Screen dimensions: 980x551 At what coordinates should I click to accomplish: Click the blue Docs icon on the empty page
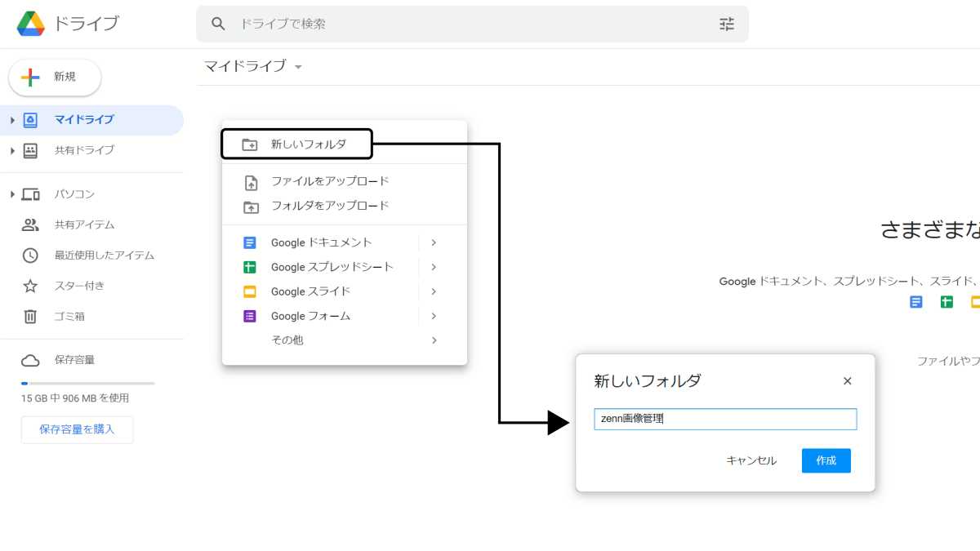tap(916, 302)
